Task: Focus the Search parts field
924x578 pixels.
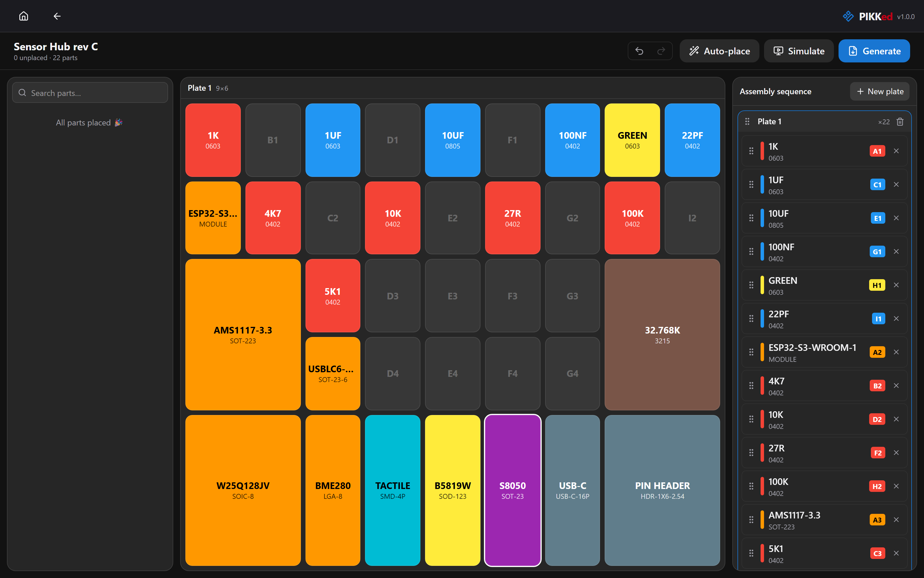Action: tap(90, 93)
